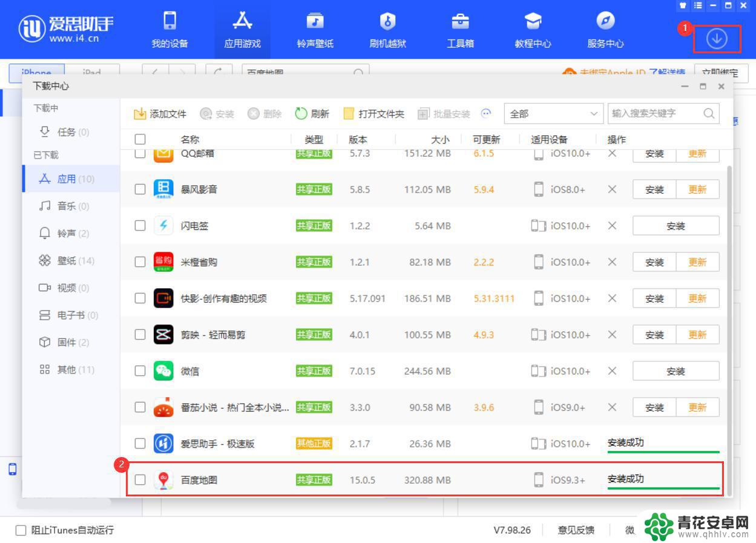Select 铃声 in the sidebar

pos(71,234)
